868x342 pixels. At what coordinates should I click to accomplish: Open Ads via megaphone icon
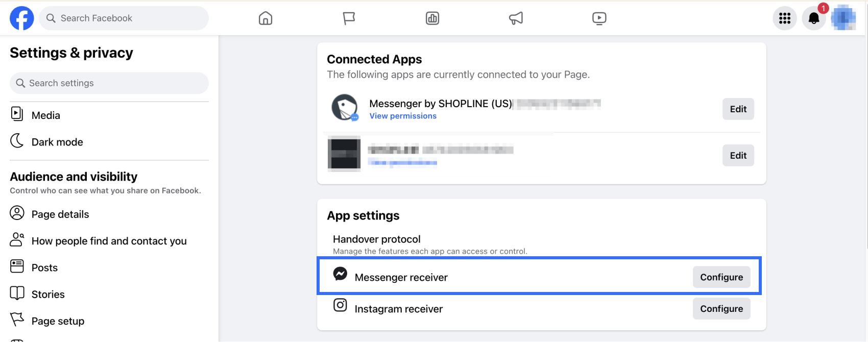[x=516, y=18]
